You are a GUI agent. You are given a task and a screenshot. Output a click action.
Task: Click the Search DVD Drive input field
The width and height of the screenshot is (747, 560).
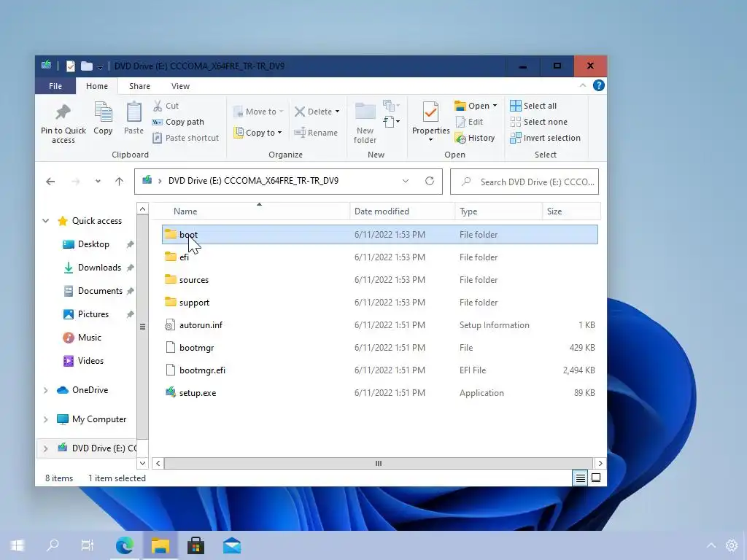tap(524, 182)
